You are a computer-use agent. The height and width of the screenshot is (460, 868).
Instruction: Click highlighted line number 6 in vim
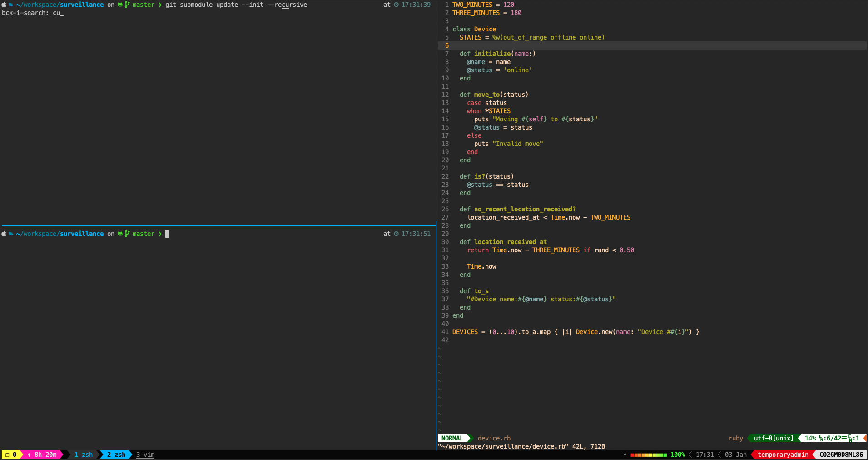447,45
